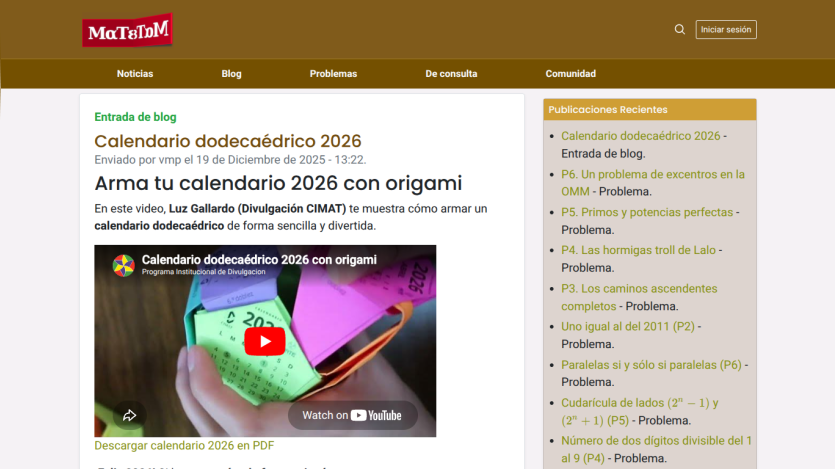
Task: Click the Iniciar sesión button
Action: (x=726, y=29)
